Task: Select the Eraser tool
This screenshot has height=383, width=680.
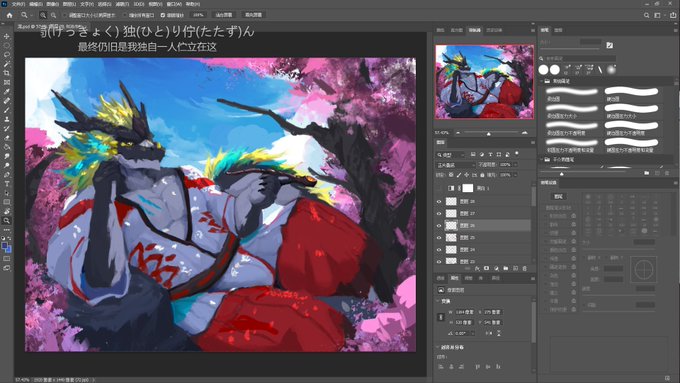Action: (7, 138)
